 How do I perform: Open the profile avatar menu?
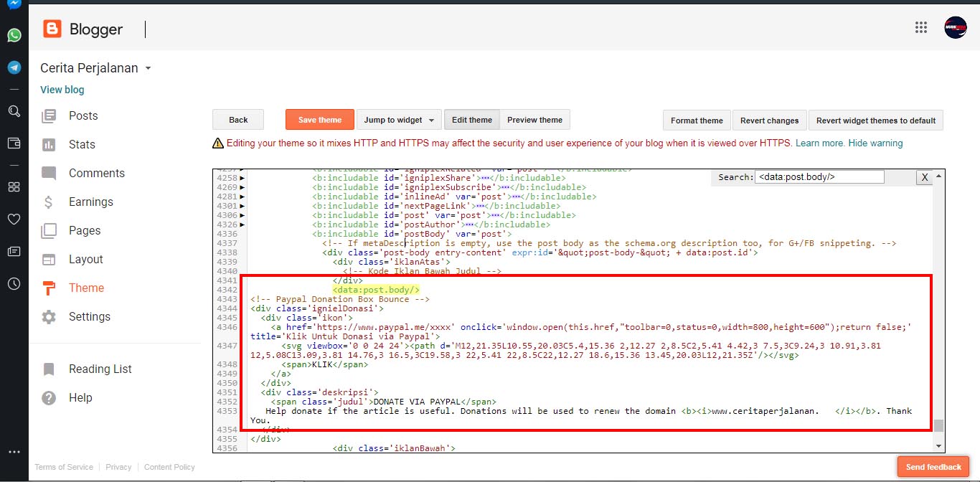tap(956, 28)
